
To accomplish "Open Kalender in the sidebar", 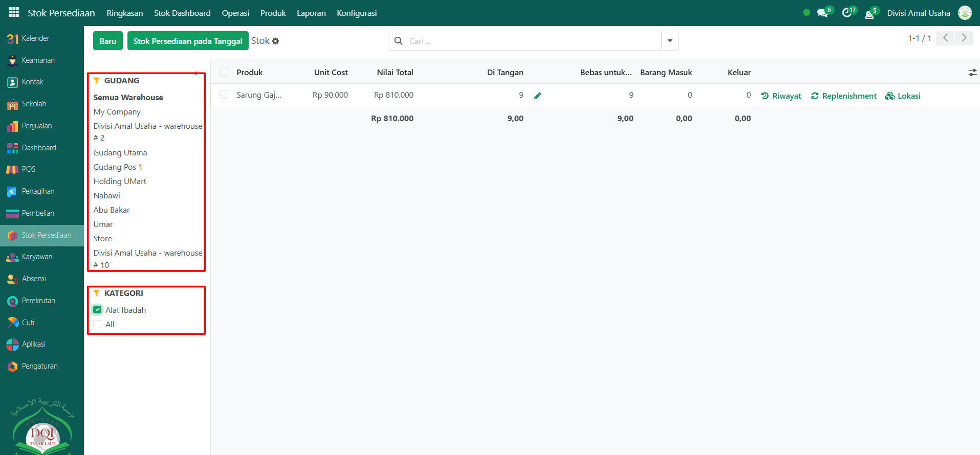I will [x=35, y=38].
